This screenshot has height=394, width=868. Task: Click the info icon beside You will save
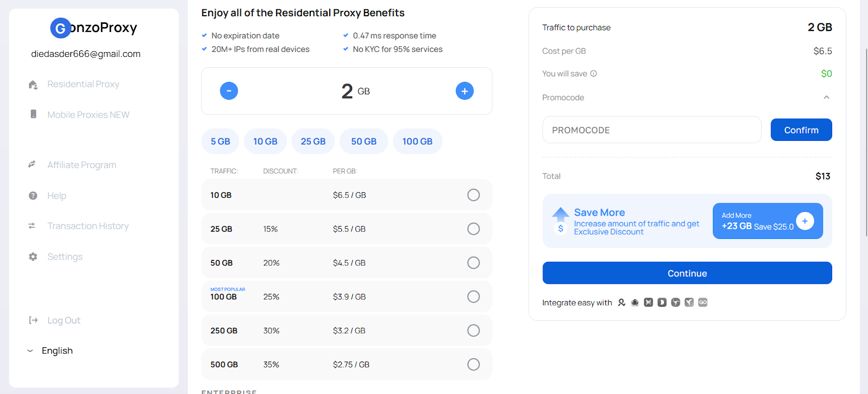[593, 74]
